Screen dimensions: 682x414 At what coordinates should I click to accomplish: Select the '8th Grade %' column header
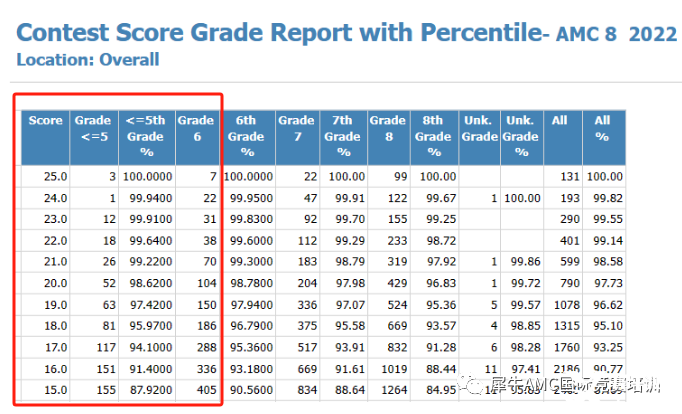433,136
